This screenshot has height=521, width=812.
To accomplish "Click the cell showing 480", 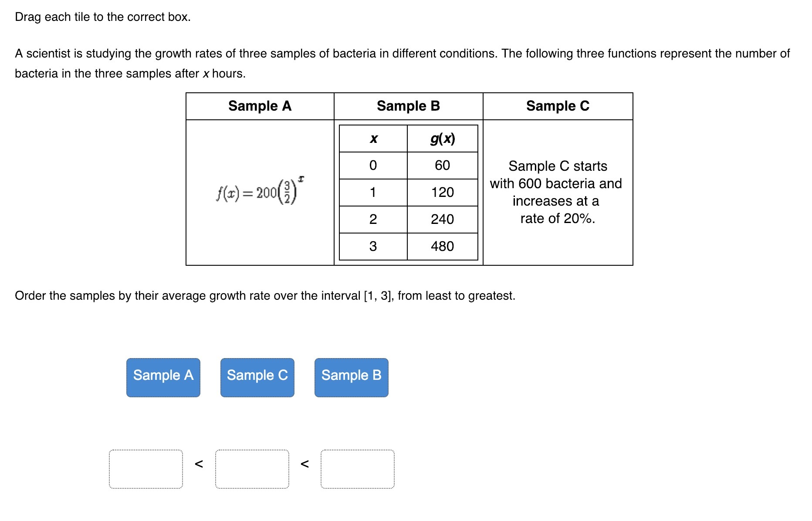I will click(x=443, y=247).
